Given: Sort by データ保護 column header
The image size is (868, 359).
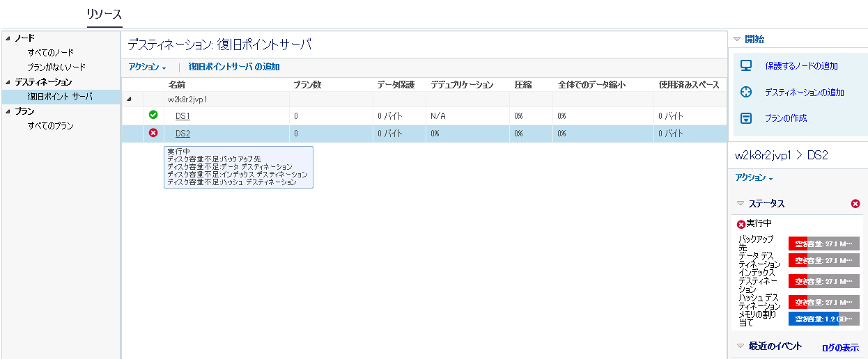Looking at the screenshot, I should tap(396, 85).
